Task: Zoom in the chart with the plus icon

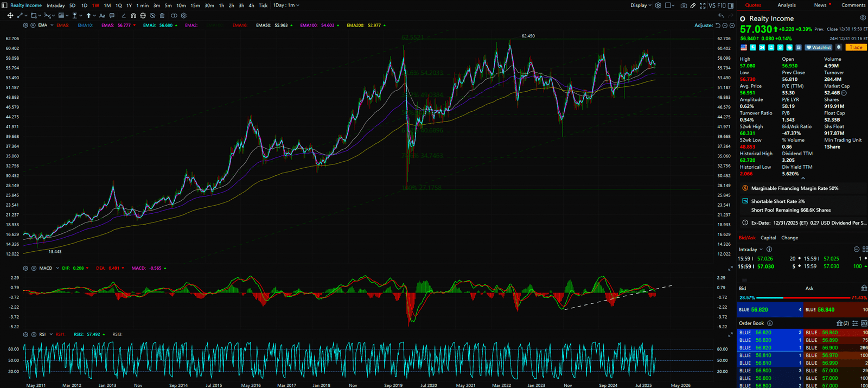Action: tap(732, 26)
